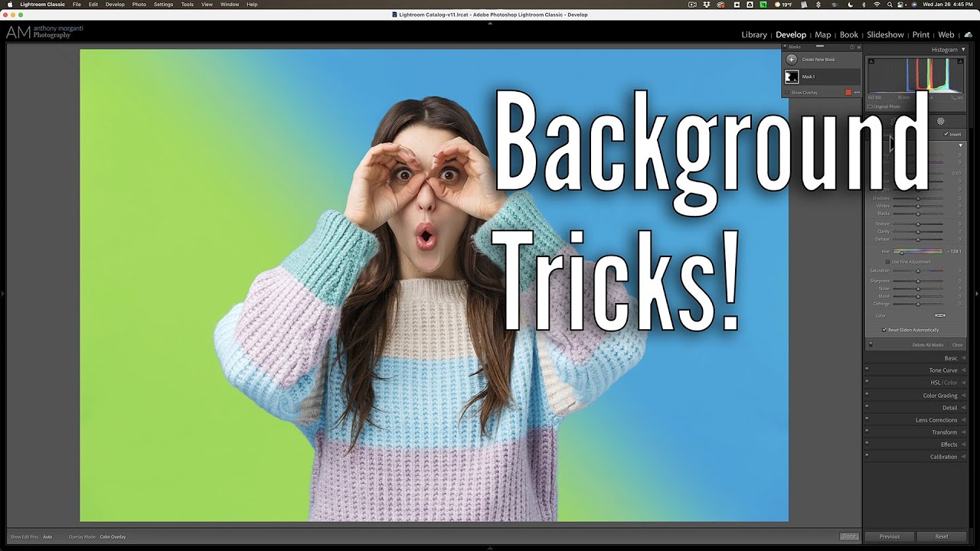This screenshot has width=980, height=551.
Task: Open the Apple menu
Action: [10, 5]
